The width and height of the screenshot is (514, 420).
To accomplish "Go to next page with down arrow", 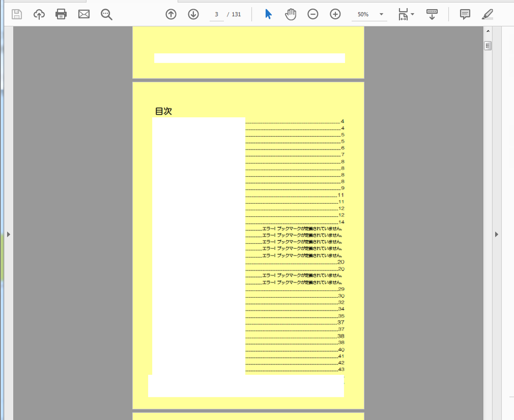I will tap(193, 14).
